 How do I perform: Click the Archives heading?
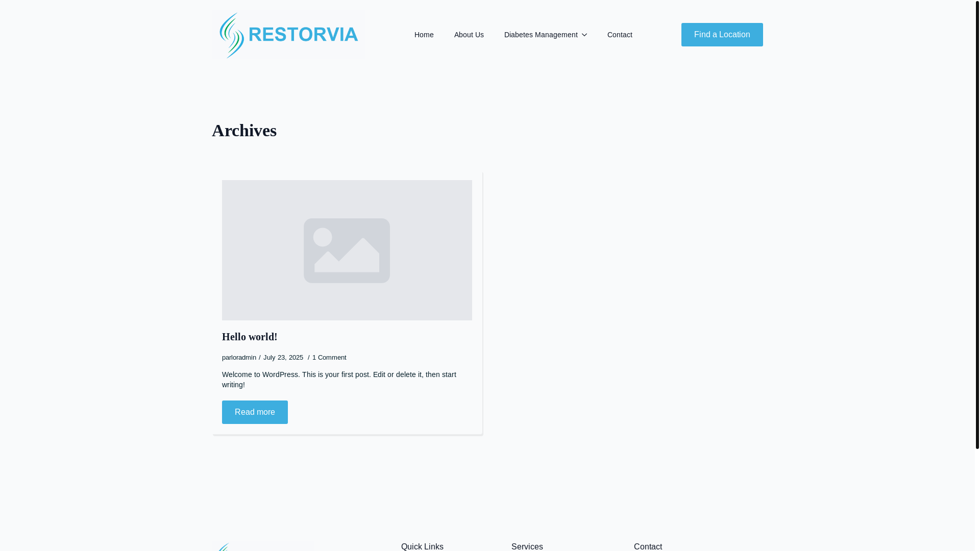coord(244,131)
